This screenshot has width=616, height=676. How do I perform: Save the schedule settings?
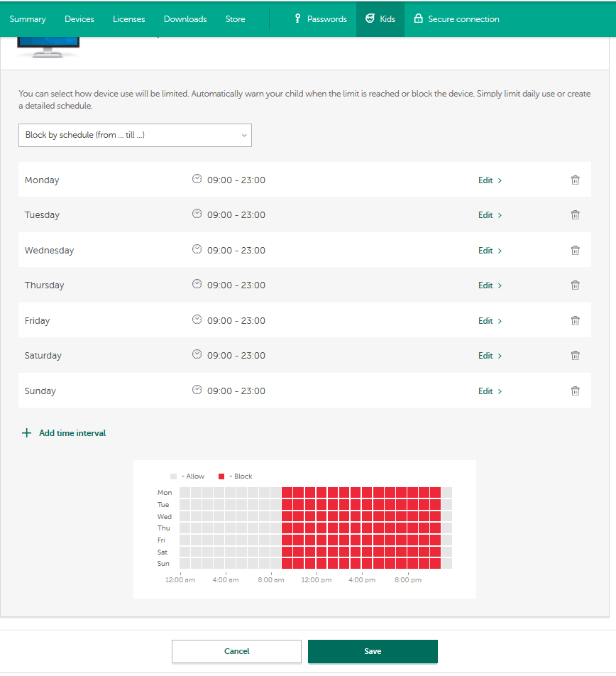(373, 651)
